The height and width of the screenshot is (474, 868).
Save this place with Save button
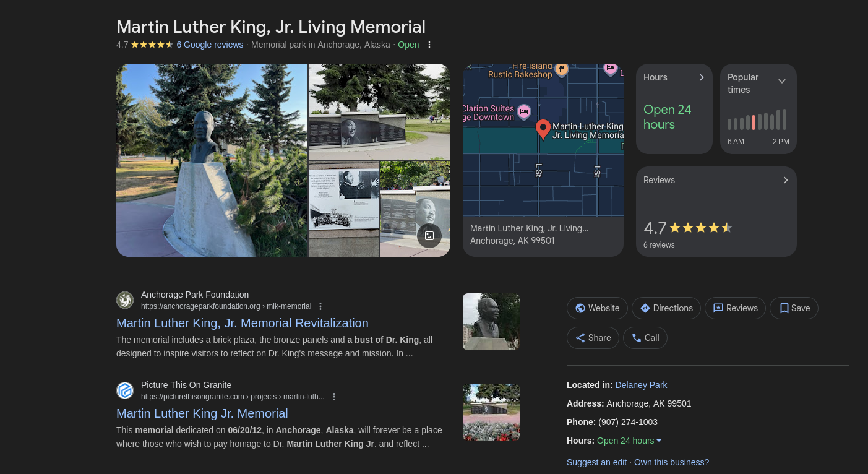794,308
